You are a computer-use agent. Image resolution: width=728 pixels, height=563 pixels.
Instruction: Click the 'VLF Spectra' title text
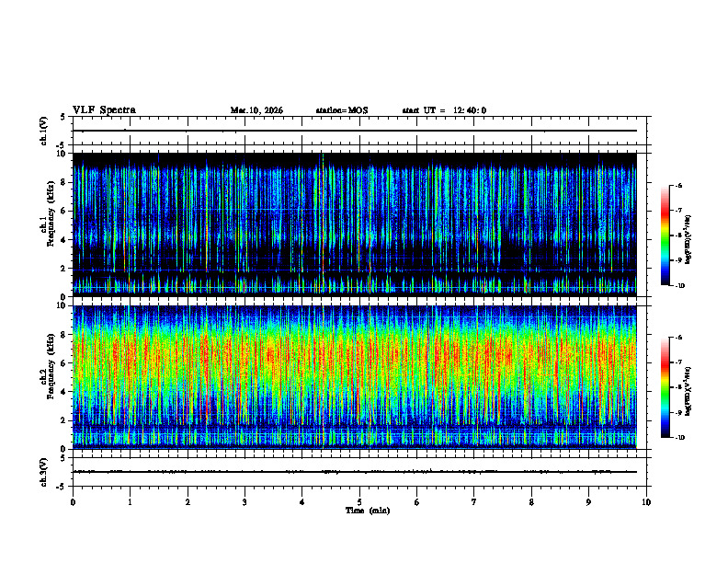pyautogui.click(x=104, y=110)
